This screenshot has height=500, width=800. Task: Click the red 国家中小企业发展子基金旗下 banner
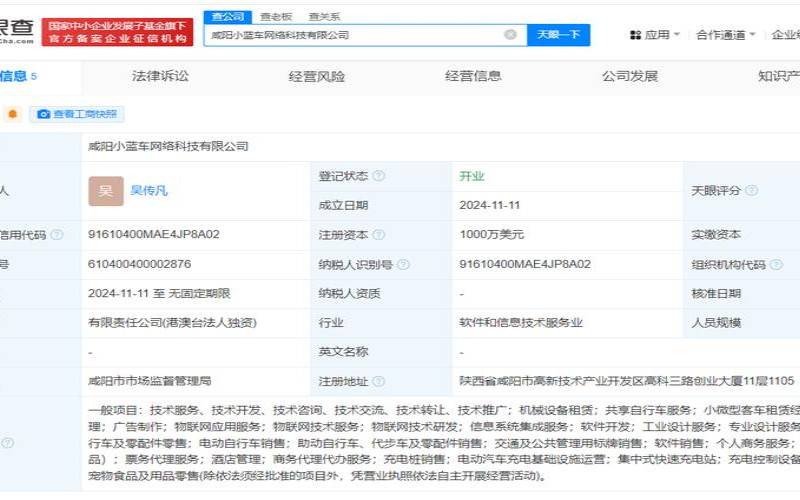click(x=117, y=32)
